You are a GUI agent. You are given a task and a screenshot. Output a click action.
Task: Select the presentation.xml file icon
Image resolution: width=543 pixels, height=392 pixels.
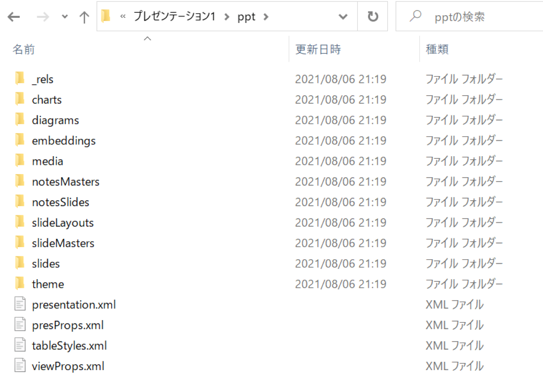click(x=19, y=304)
